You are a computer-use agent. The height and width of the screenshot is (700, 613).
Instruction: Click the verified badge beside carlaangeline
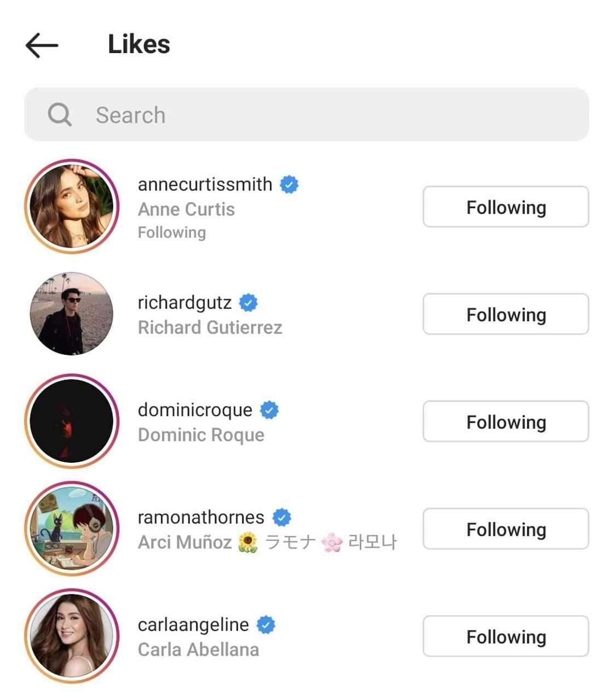coord(266,624)
